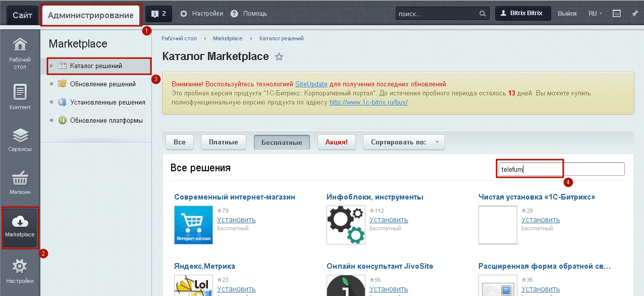The image size is (644, 296).
Task: Click the Акция! filter button
Action: 336,142
